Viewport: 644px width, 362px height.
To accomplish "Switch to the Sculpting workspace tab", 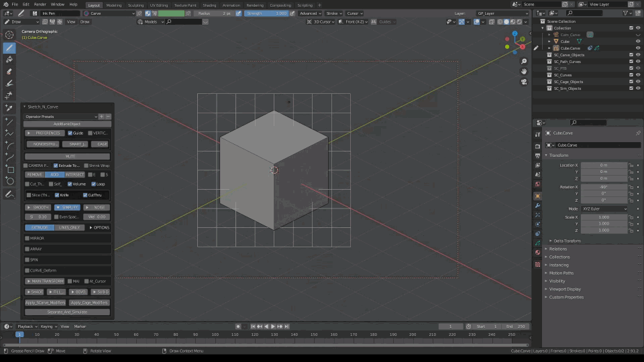I will pos(137,5).
